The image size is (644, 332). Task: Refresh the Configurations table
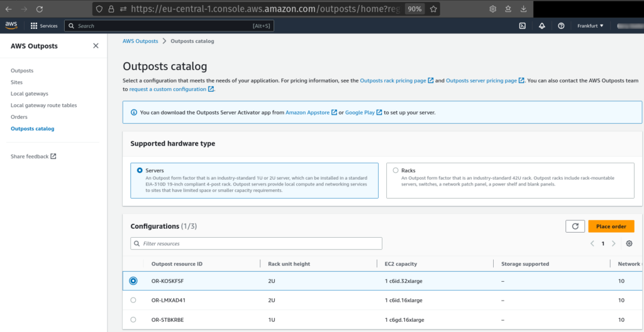click(575, 226)
